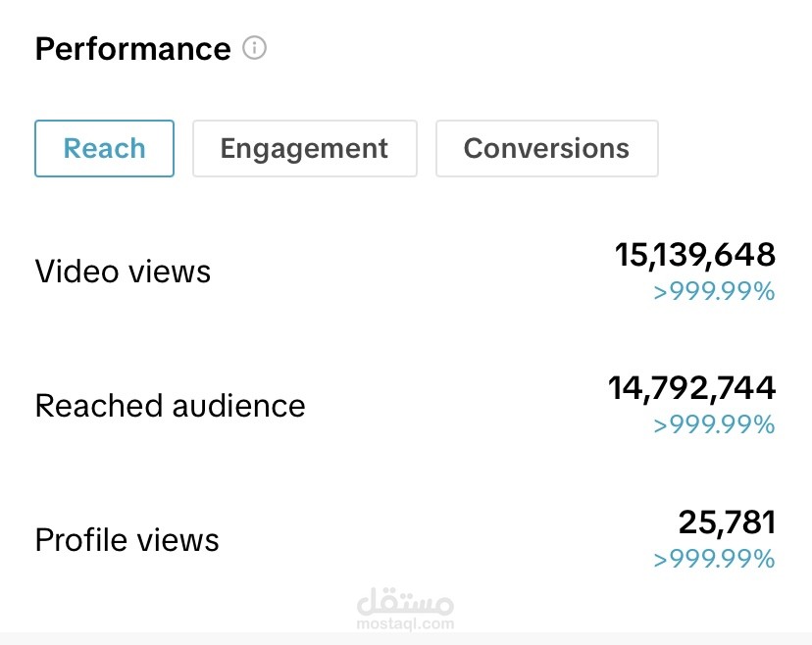812x645 pixels.
Task: Select the Conversions tab
Action: click(546, 148)
